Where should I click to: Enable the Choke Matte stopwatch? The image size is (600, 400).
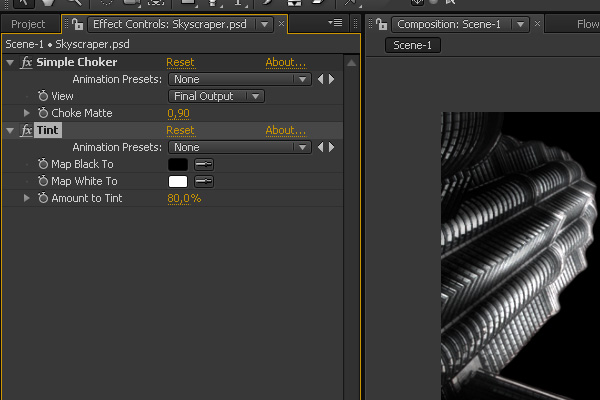click(43, 113)
